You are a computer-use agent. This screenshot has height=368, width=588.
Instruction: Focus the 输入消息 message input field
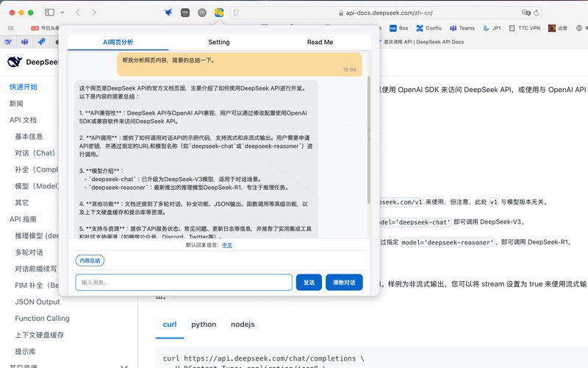[184, 283]
